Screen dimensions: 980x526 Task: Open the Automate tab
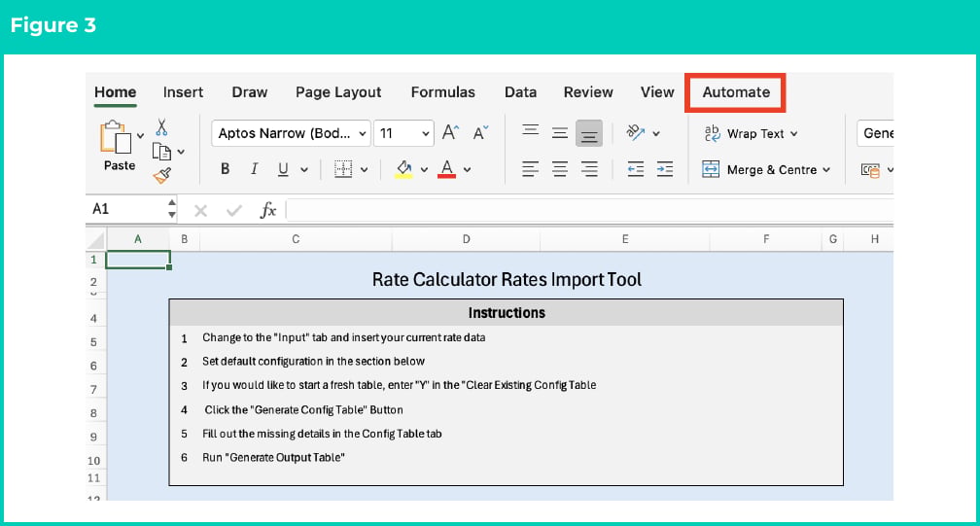(736, 92)
